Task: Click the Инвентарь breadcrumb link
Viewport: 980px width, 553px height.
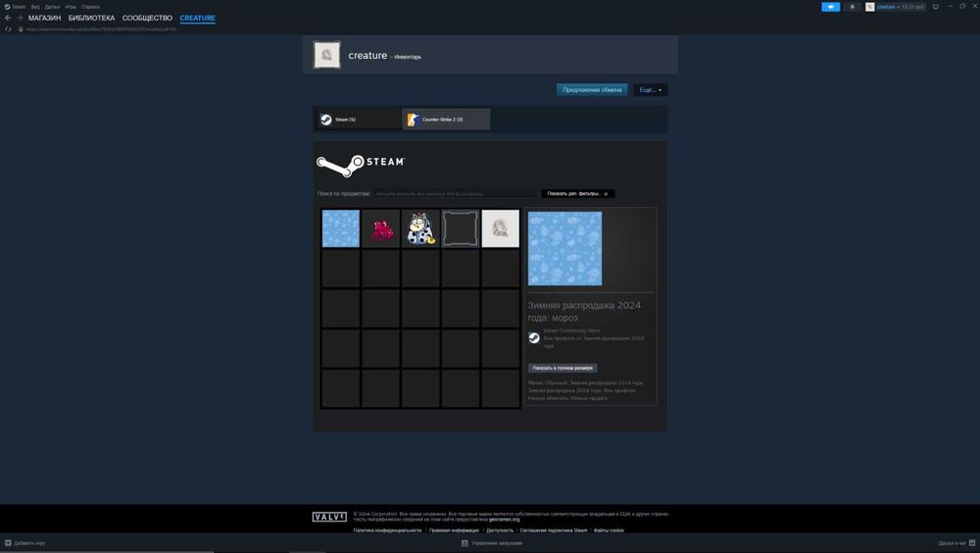Action: (x=408, y=57)
